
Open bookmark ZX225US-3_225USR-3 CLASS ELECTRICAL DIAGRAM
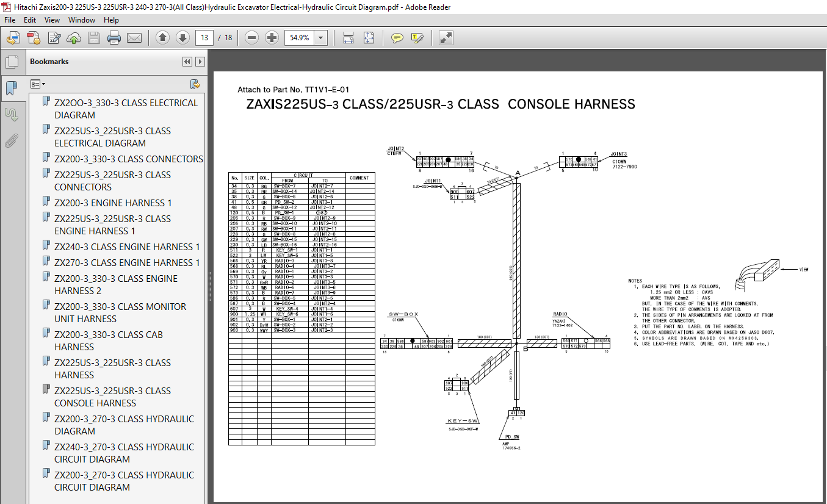tap(112, 137)
